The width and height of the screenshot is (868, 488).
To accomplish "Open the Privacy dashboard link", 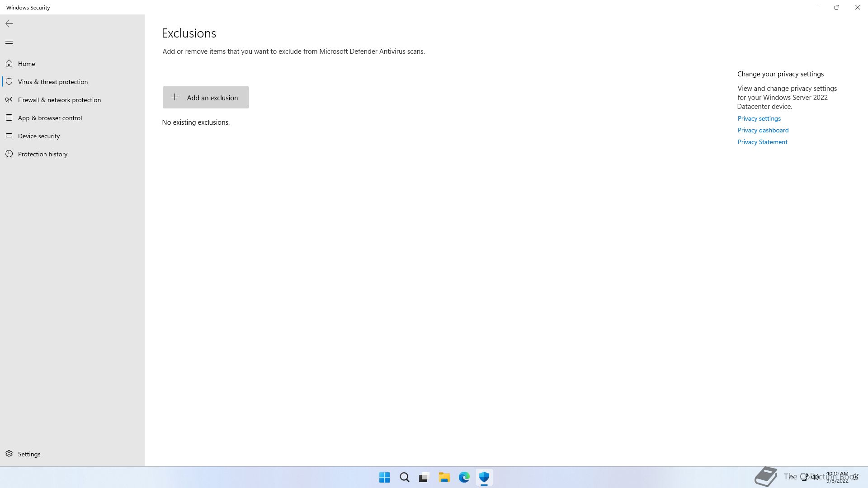I will pyautogui.click(x=763, y=130).
